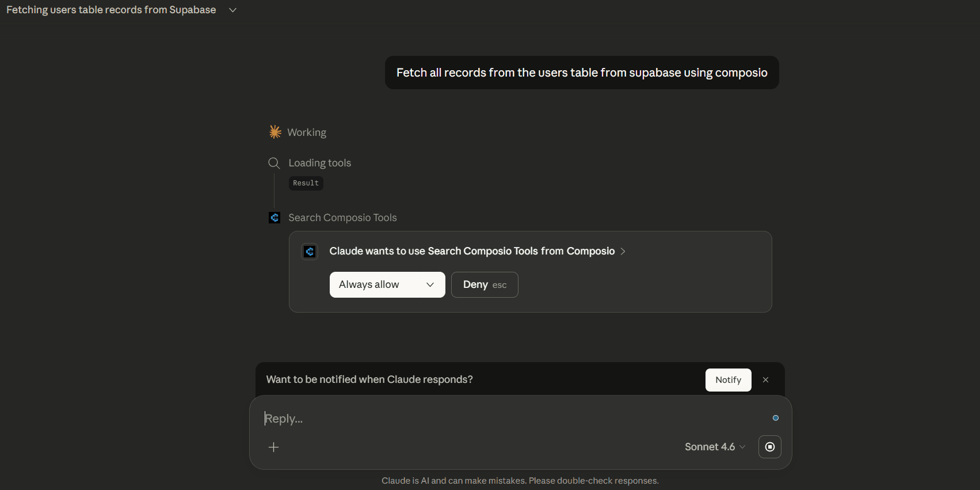The width and height of the screenshot is (980, 490).
Task: Click the blue status dot indicator
Action: coord(776,418)
